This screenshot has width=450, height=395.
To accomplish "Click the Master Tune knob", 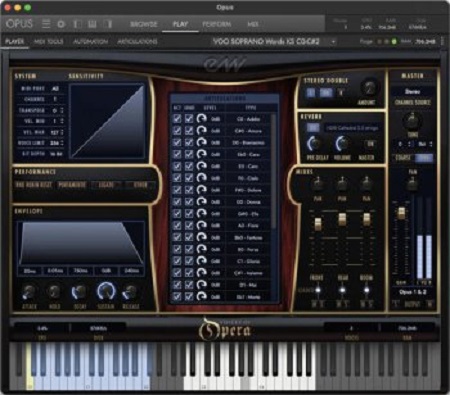I will pos(412,120).
